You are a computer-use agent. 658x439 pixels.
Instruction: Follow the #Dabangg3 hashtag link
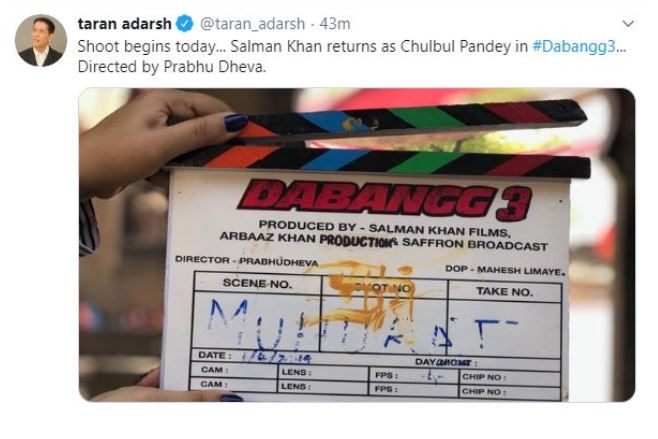pyautogui.click(x=574, y=46)
